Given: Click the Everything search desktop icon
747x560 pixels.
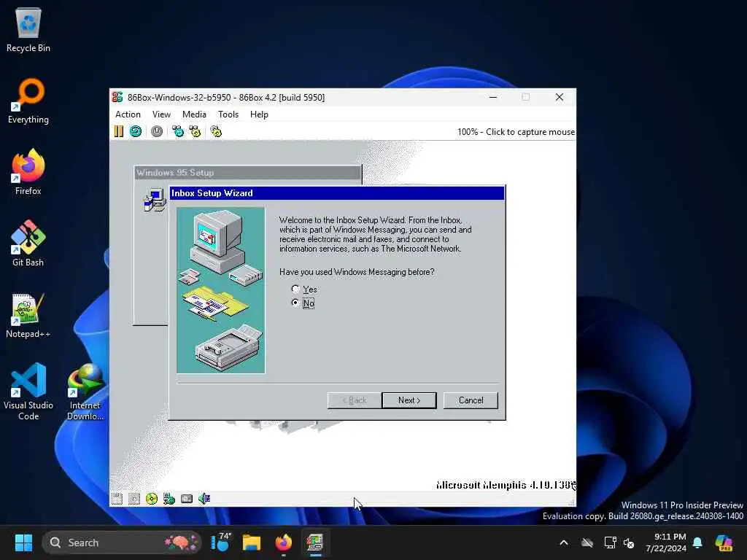Looking at the screenshot, I should point(28,101).
